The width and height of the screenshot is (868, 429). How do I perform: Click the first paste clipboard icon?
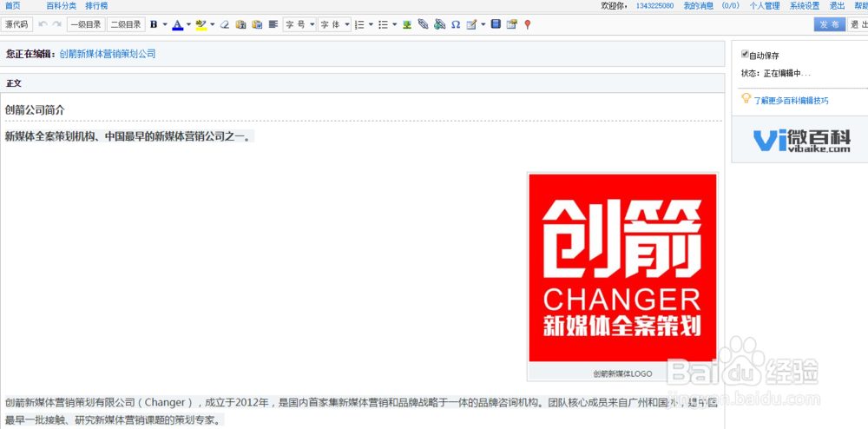click(x=240, y=24)
